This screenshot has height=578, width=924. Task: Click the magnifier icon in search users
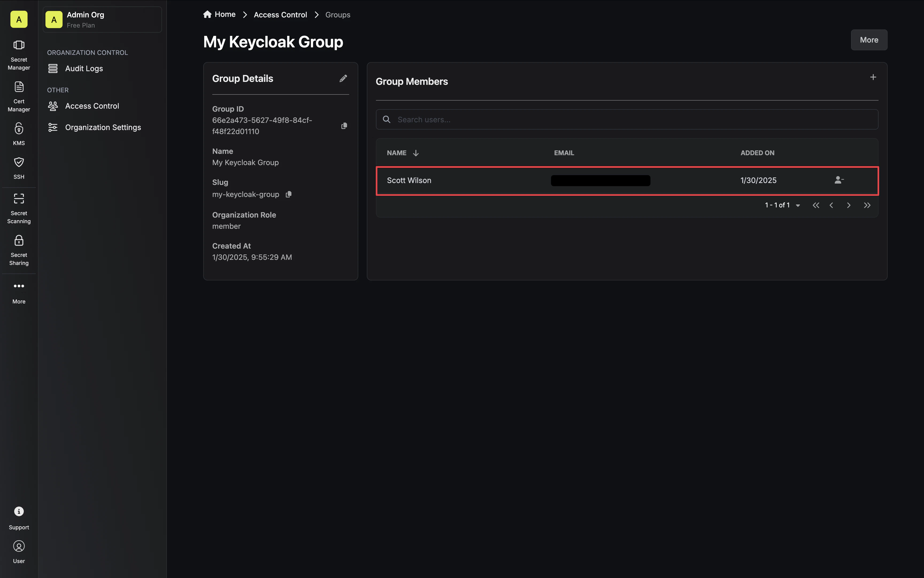pos(386,119)
